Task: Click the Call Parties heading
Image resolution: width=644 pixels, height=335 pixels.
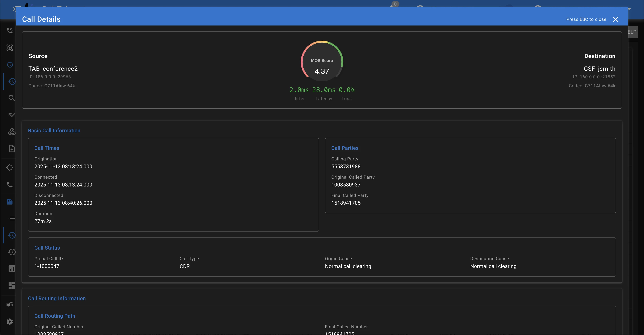Action: (345, 148)
